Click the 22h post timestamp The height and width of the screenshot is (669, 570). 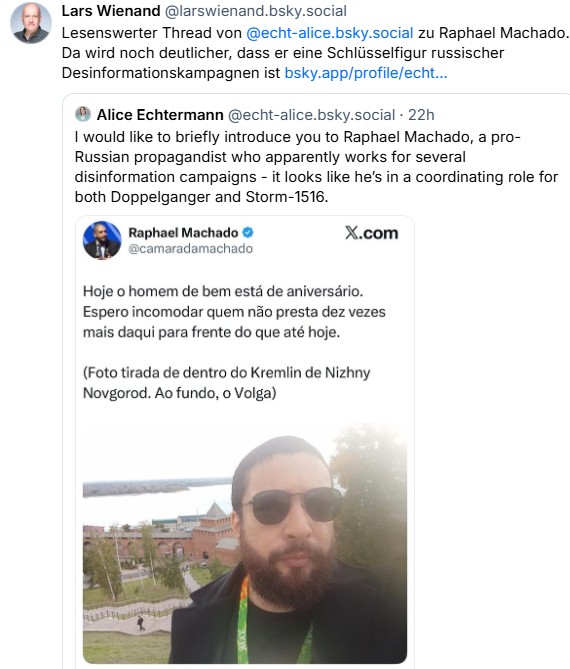(x=421, y=115)
